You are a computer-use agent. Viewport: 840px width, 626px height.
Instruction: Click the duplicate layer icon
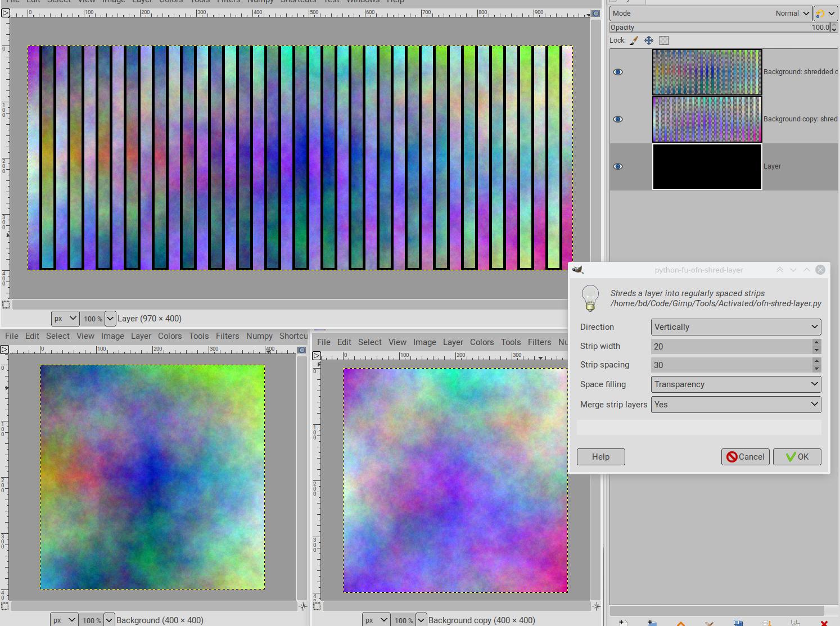738,623
